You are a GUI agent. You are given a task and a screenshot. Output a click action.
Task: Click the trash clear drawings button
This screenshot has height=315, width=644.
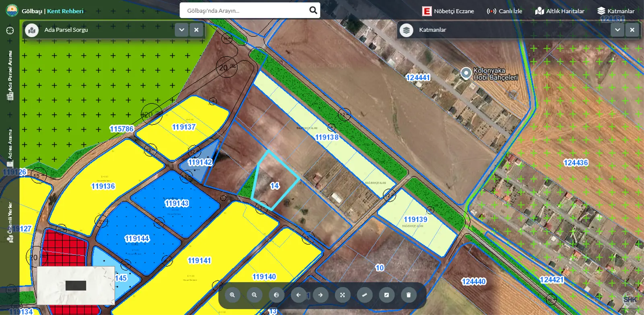tap(409, 295)
